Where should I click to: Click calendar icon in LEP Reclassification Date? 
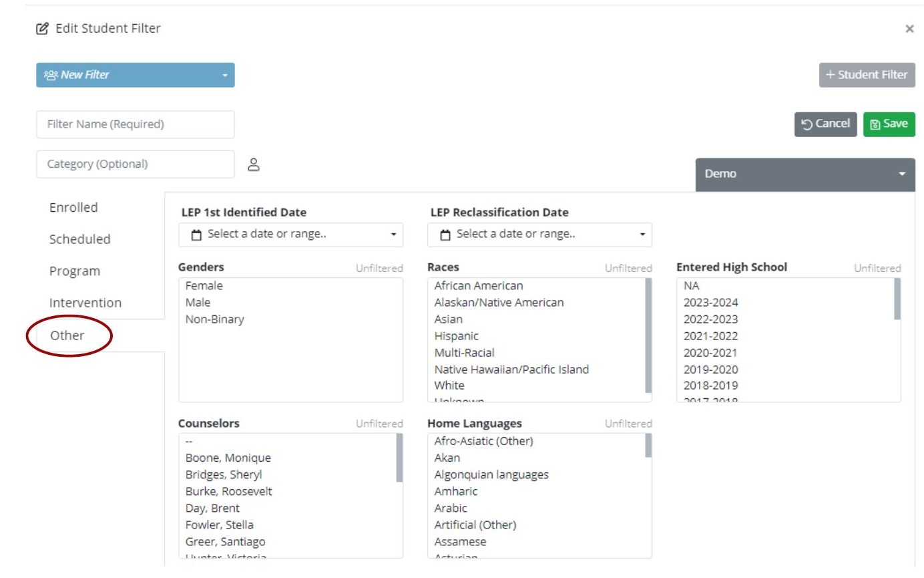pyautogui.click(x=445, y=235)
